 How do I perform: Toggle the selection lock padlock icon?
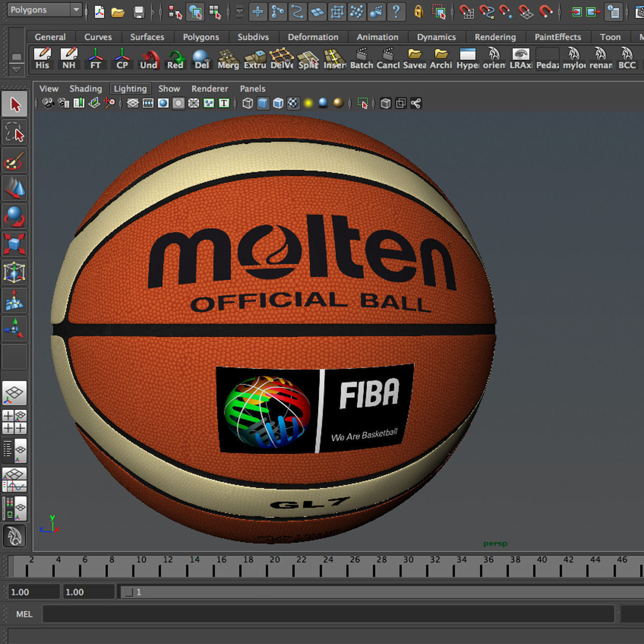click(419, 11)
